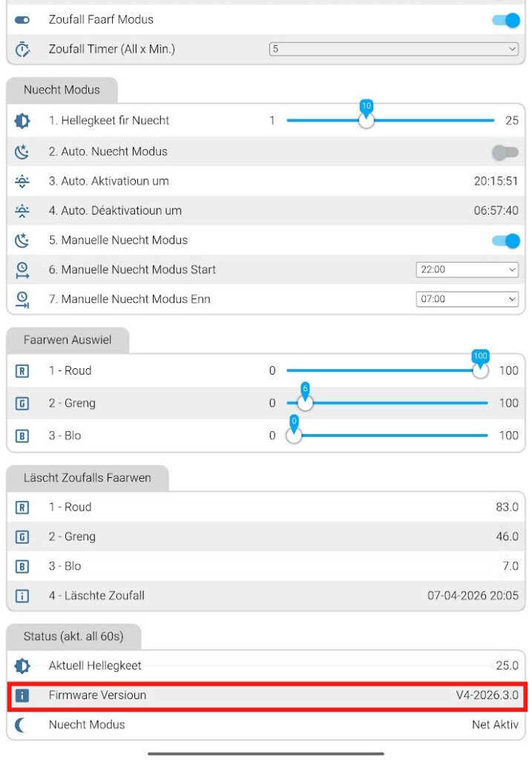532x760 pixels.
Task: Expand Manuelle Nuecht Modus Enn time dropdown
Action: pyautogui.click(x=467, y=300)
